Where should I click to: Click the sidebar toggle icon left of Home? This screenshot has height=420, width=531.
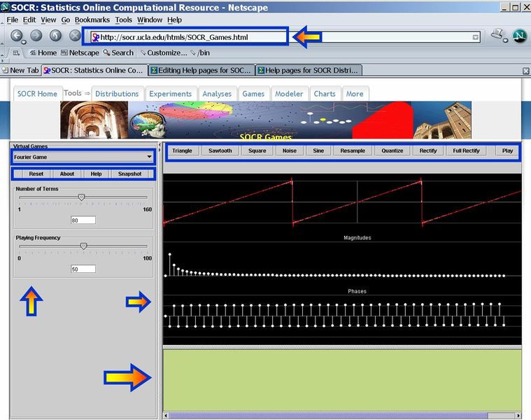16,52
